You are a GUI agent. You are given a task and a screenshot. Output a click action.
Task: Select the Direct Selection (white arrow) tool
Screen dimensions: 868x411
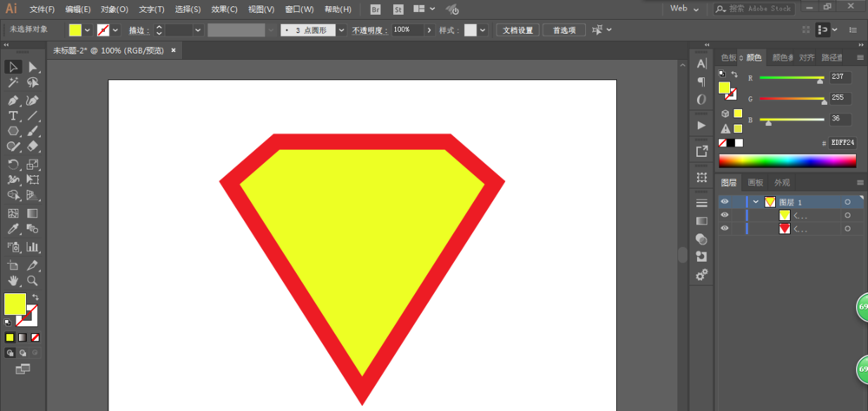pyautogui.click(x=33, y=67)
